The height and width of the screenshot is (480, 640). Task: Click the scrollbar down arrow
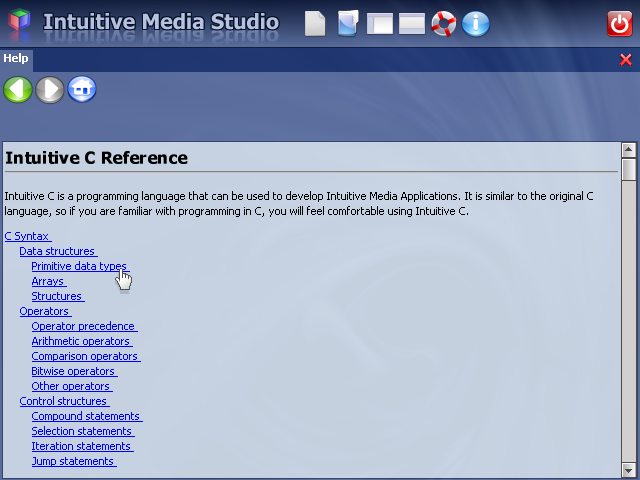coord(629,469)
